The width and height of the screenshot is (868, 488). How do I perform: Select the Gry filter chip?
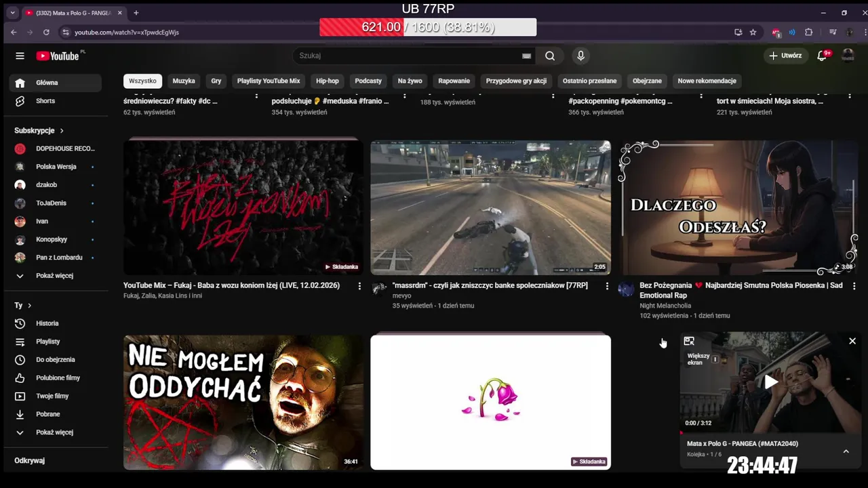[216, 81]
